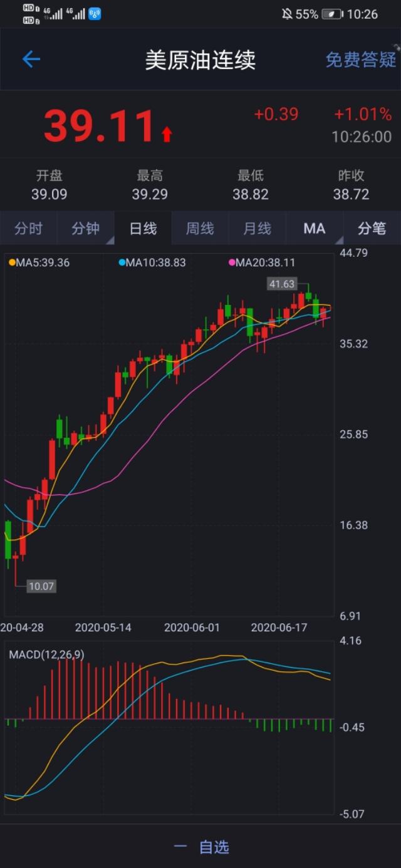Switch to the 周线 weekly tab
The width and height of the screenshot is (401, 868).
200,229
